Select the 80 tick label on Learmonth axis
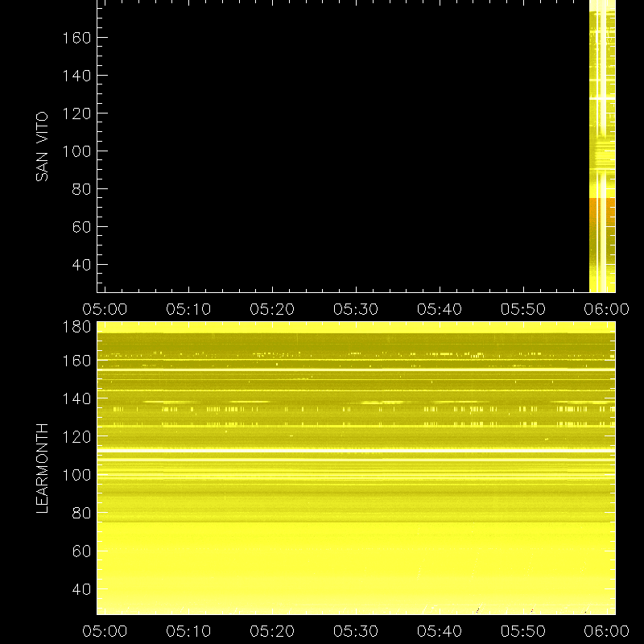The width and height of the screenshot is (644, 644). coord(81,513)
